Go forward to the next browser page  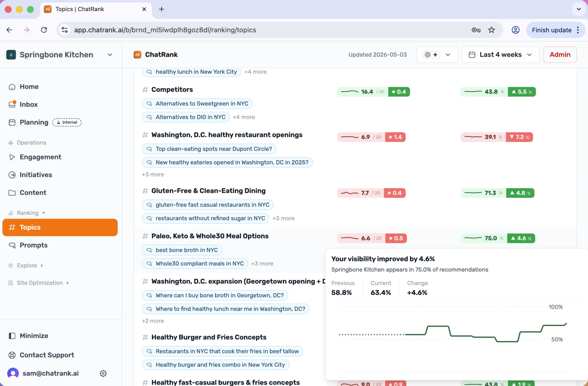[x=26, y=30]
